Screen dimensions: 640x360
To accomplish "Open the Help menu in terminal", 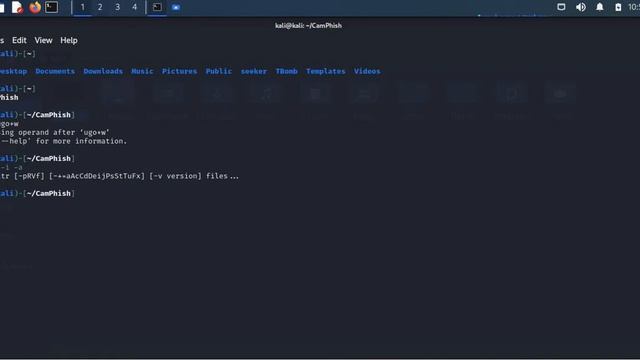I will coord(69,40).
